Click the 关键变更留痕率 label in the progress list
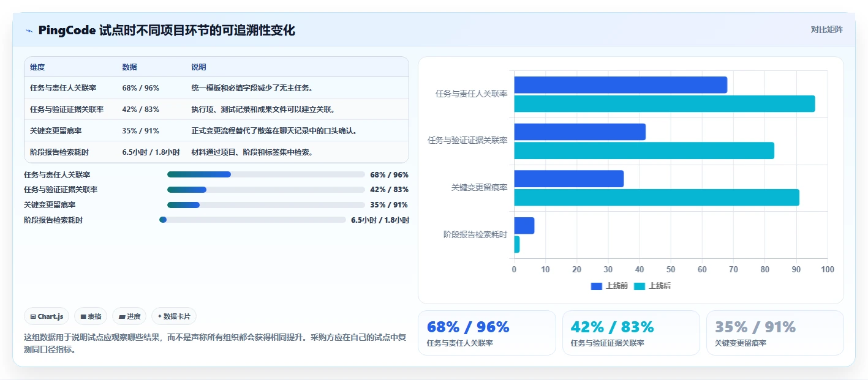Viewport: 868px width, 380px height. click(x=50, y=205)
